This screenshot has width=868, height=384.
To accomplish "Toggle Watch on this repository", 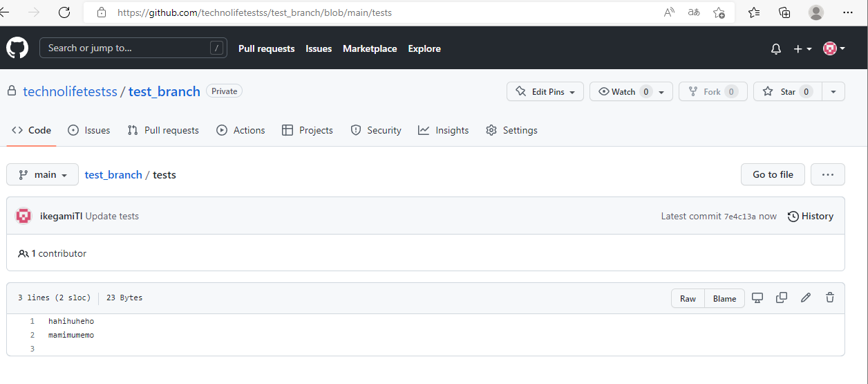I will [x=623, y=91].
